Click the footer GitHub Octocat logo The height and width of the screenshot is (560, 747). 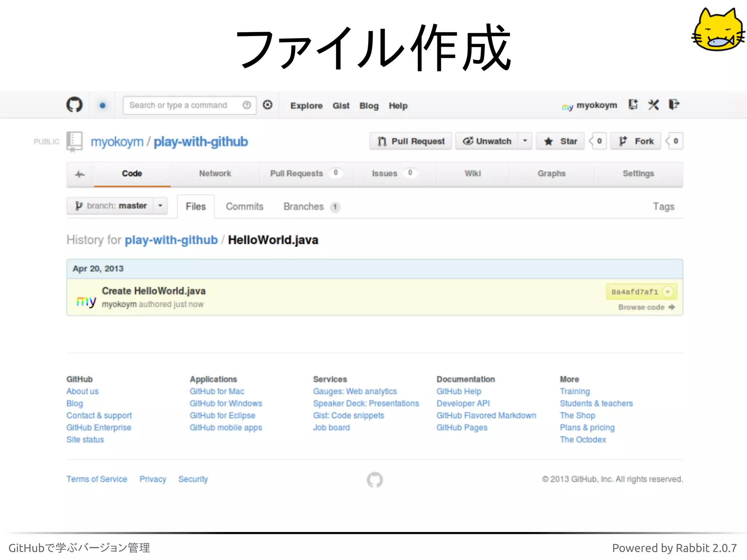375,480
